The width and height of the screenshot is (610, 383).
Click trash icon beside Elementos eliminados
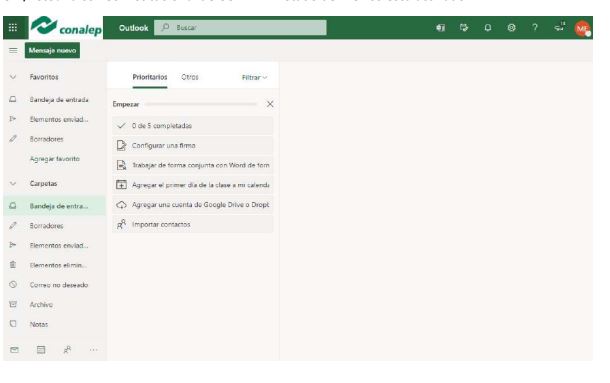click(x=13, y=265)
